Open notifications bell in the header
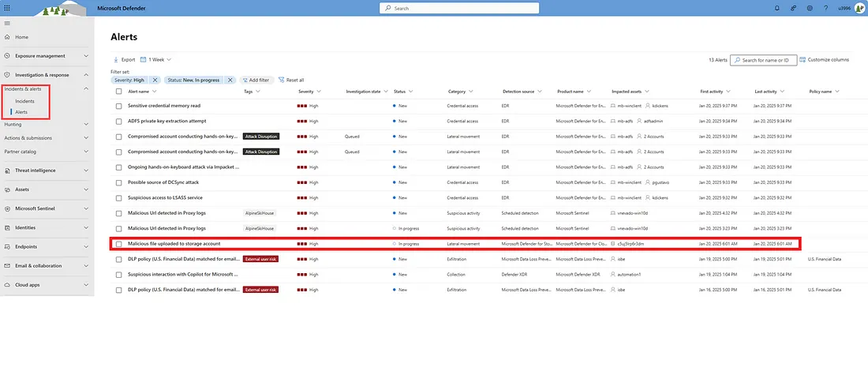This screenshot has height=375, width=868. (777, 9)
